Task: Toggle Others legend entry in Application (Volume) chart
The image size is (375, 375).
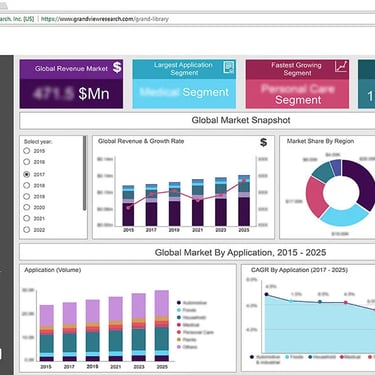Action: 187,347
